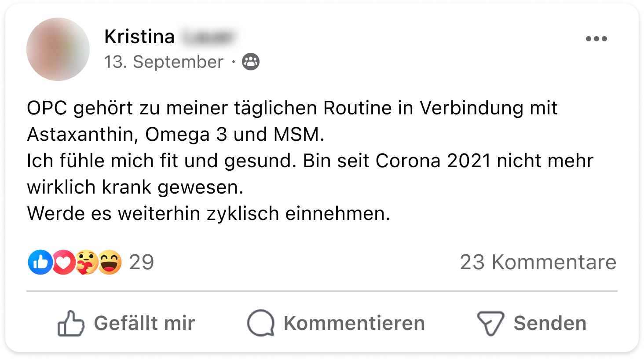This screenshot has width=644, height=359.
Task: Open the three-dot post options menu
Action: pyautogui.click(x=596, y=39)
